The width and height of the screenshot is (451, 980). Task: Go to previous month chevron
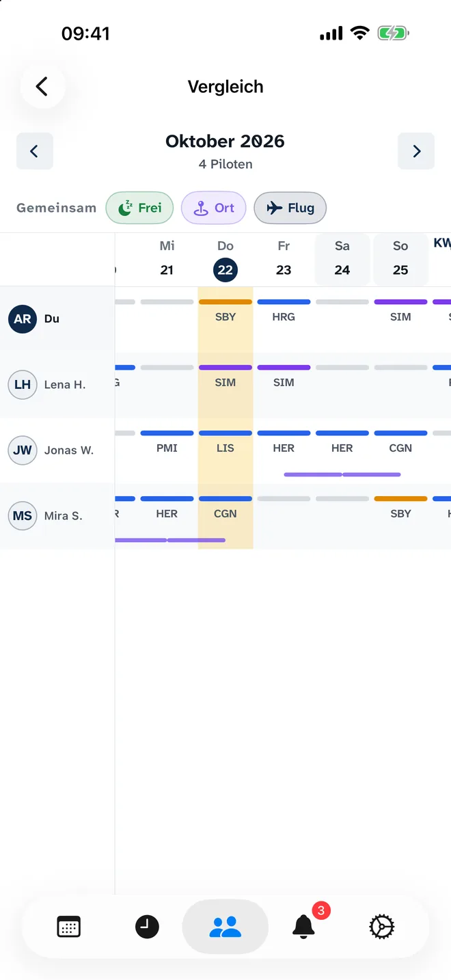[35, 151]
